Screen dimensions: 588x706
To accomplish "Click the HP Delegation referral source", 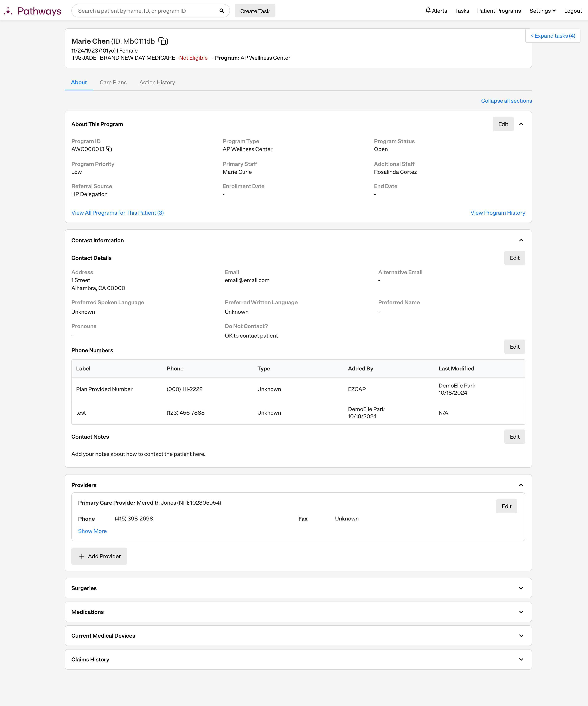I will [x=89, y=194].
